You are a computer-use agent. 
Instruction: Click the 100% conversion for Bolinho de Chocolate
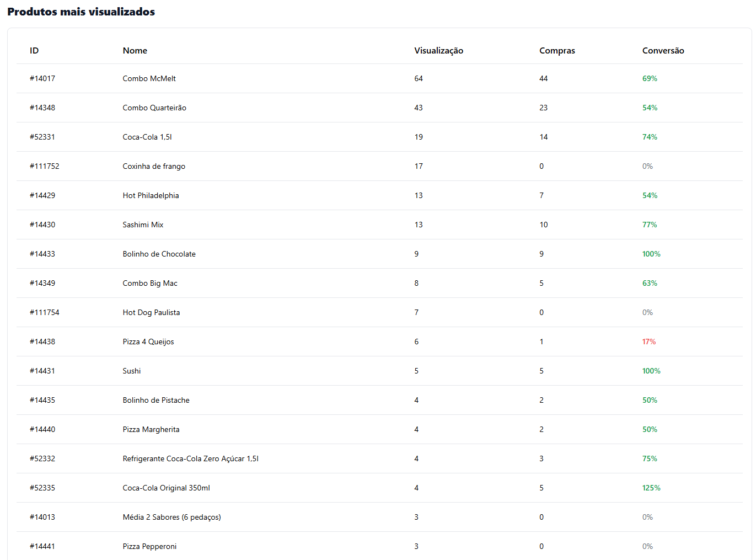(x=651, y=254)
